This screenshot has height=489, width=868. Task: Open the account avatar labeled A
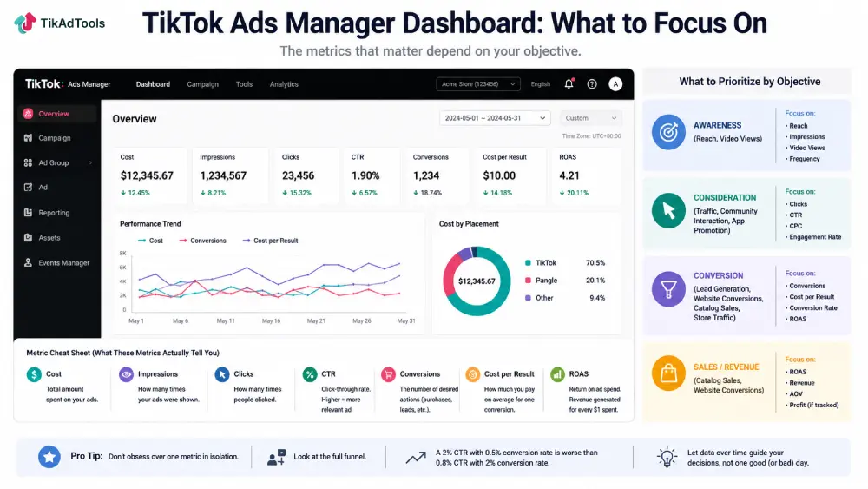[615, 84]
